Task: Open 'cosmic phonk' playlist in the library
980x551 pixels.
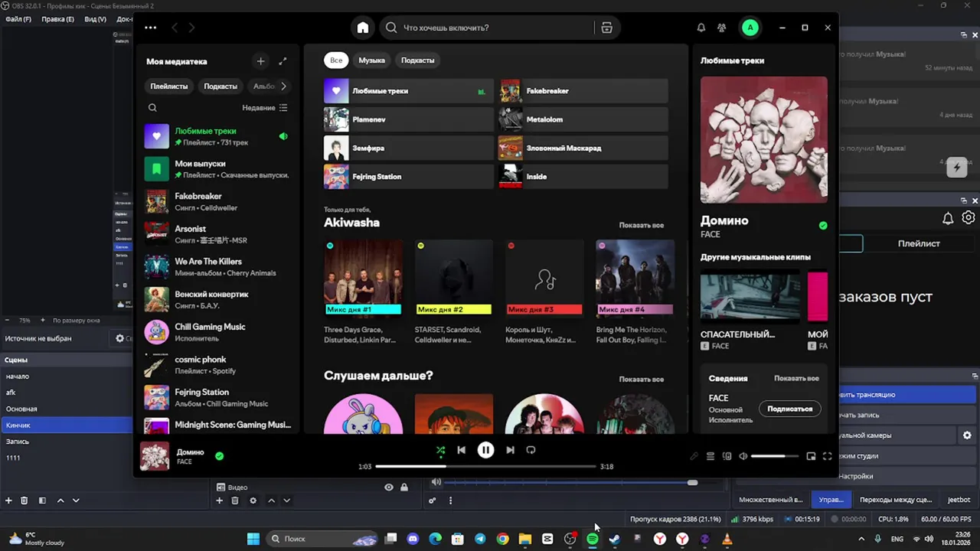Action: [x=216, y=365]
